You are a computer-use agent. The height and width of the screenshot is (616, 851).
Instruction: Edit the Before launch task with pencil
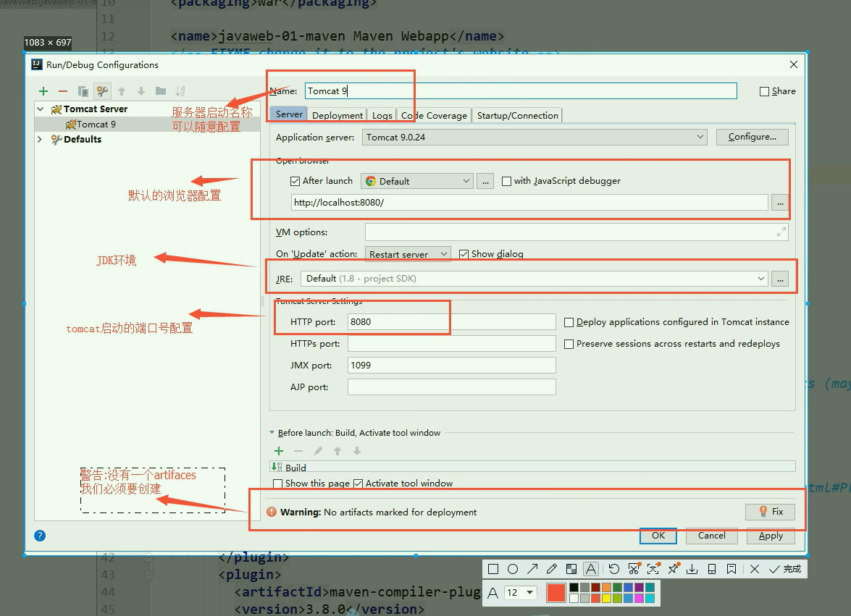point(318,451)
